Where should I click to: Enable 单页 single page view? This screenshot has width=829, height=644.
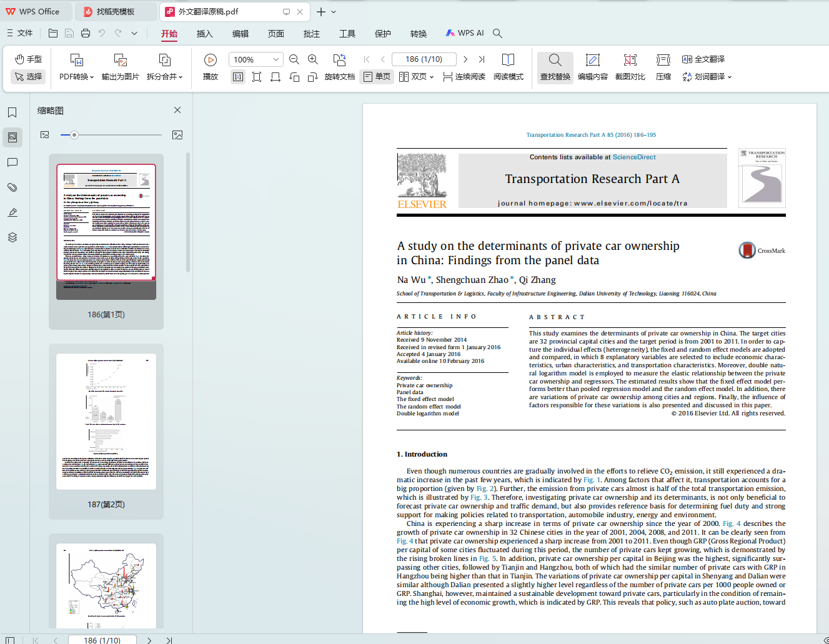(377, 77)
